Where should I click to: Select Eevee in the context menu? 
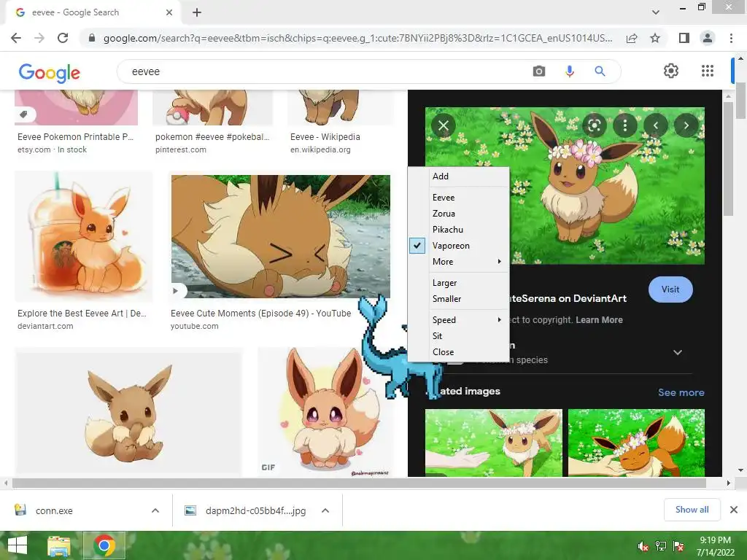[x=459, y=198]
